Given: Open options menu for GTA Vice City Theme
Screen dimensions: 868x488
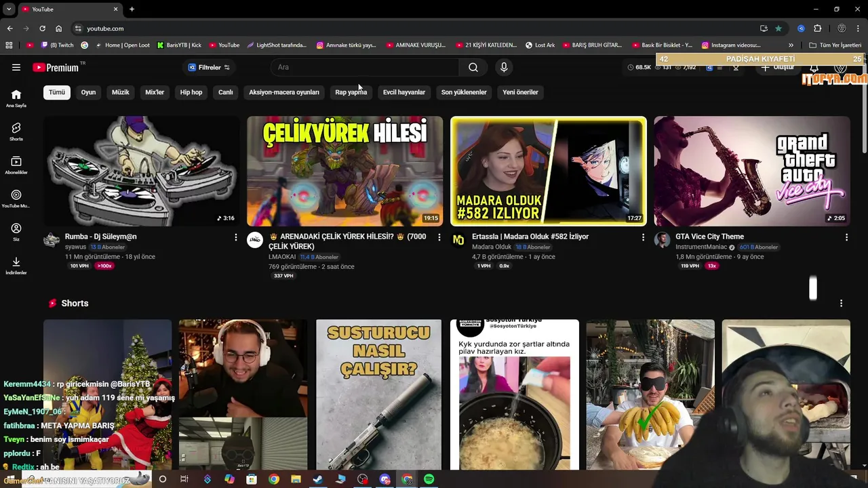Looking at the screenshot, I should [x=846, y=237].
